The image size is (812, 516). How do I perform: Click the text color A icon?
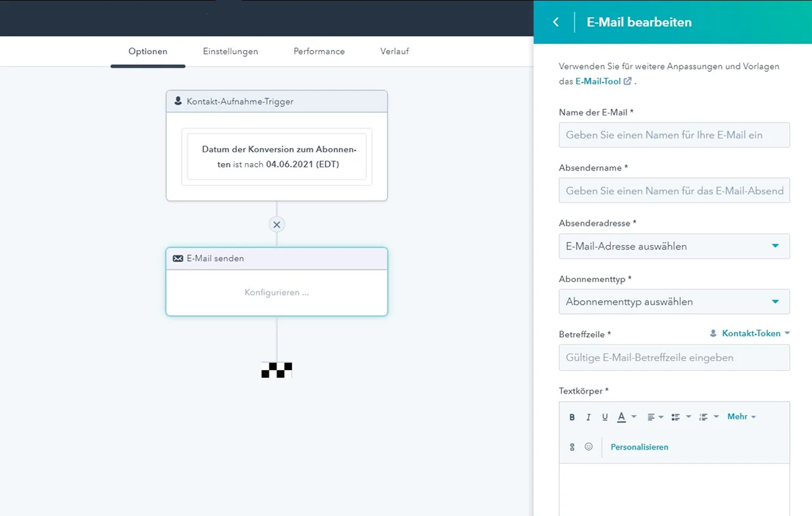pos(622,417)
